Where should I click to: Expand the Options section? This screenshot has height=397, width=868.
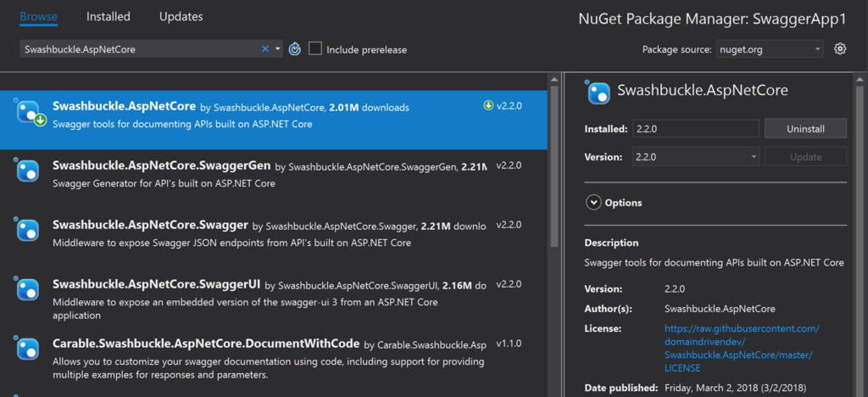tap(593, 203)
